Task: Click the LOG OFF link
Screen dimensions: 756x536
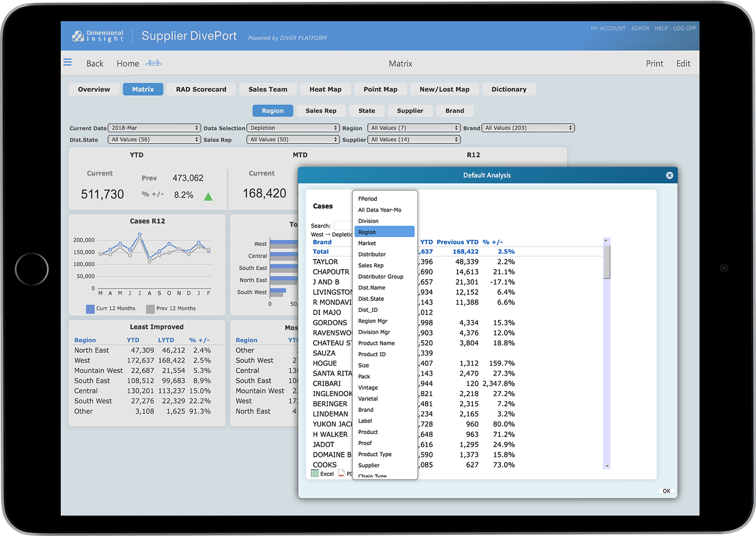Action: pos(684,28)
